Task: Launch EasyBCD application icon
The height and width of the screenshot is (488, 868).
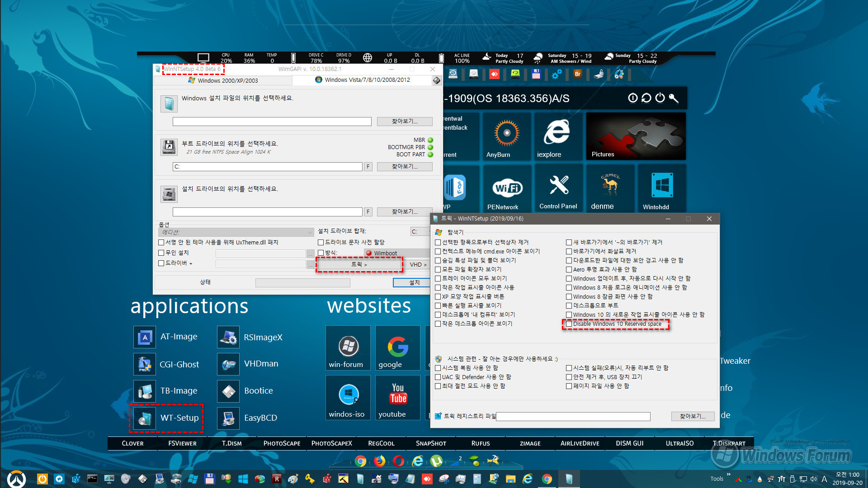Action: pyautogui.click(x=228, y=418)
